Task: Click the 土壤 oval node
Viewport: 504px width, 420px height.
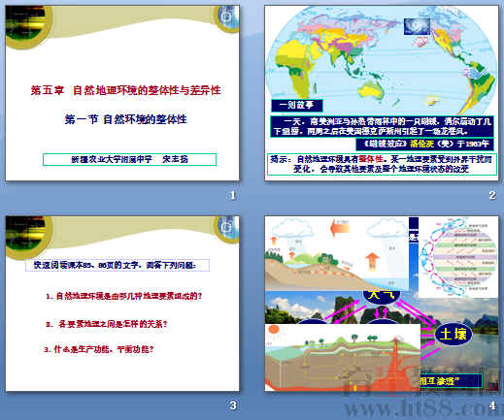Action: pyautogui.click(x=453, y=334)
